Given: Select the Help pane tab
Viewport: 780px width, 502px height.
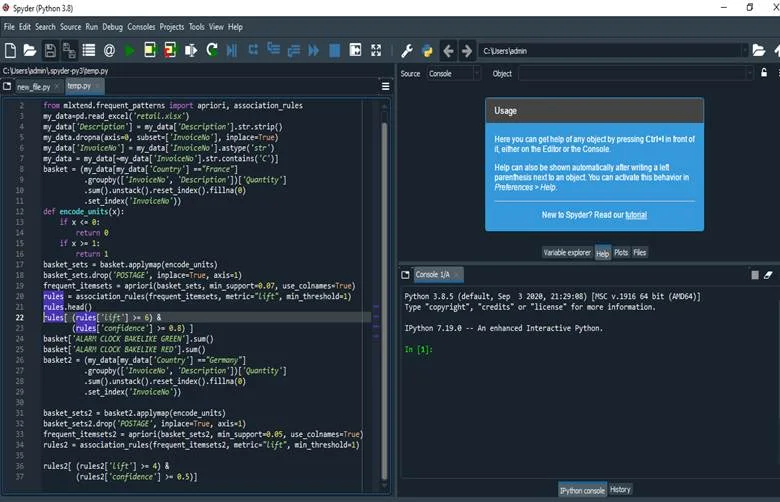Looking at the screenshot, I should tap(602, 253).
